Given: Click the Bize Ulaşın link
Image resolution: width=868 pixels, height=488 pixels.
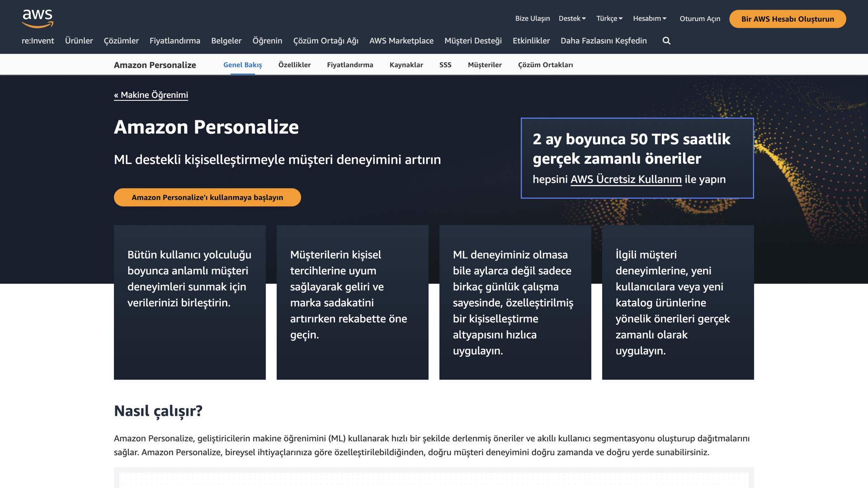Looking at the screenshot, I should coord(532,18).
